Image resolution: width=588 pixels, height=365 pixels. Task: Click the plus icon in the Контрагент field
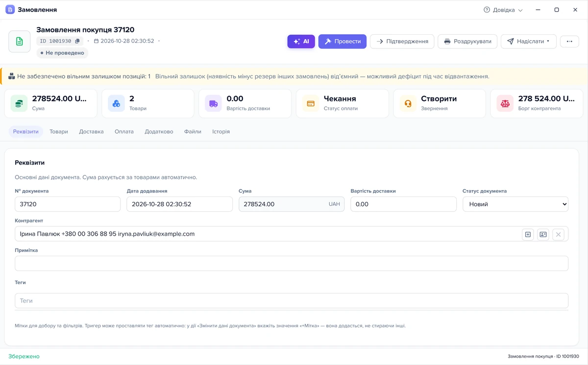(x=528, y=235)
